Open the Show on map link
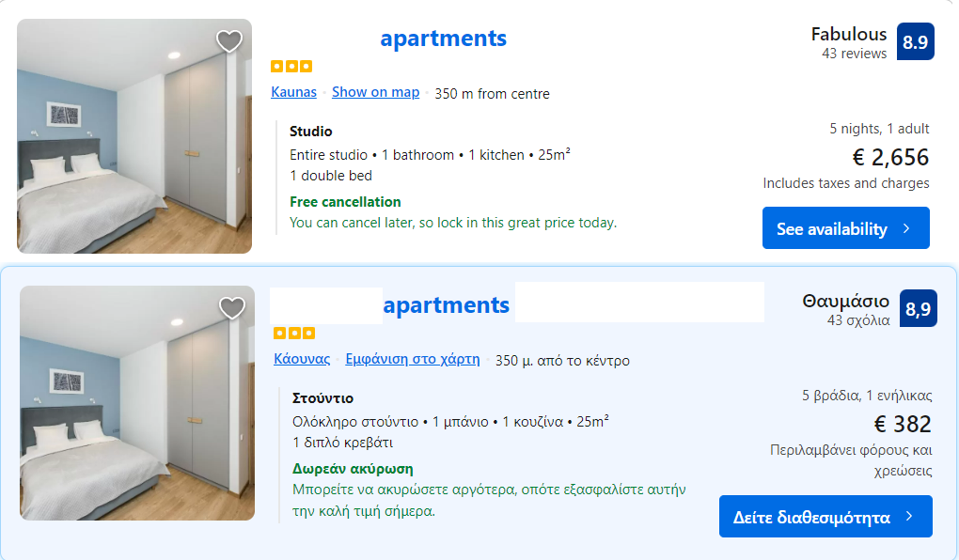The width and height of the screenshot is (959, 560). pos(375,92)
